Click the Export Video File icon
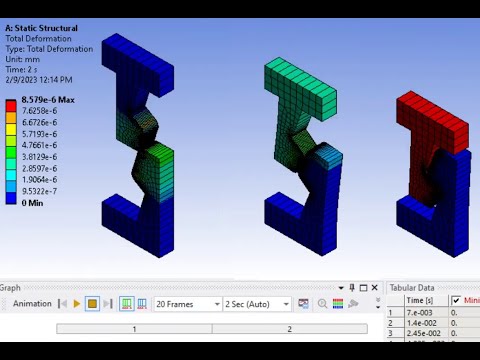 [x=303, y=304]
